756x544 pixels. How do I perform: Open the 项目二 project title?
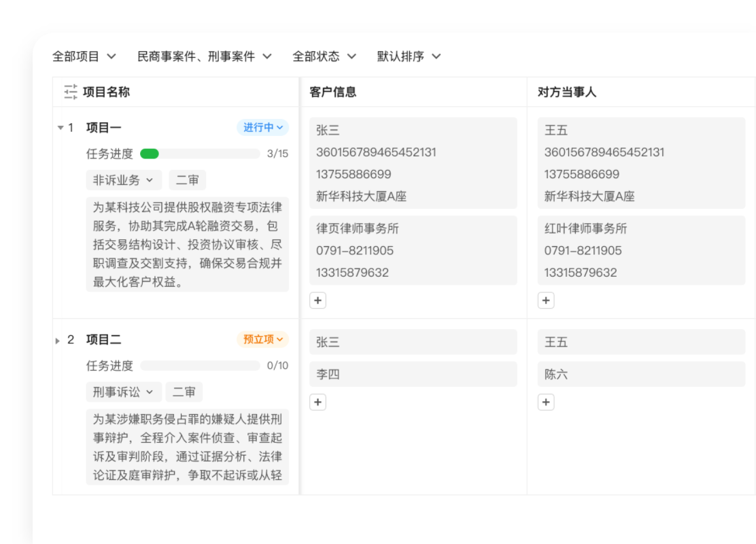tap(103, 340)
